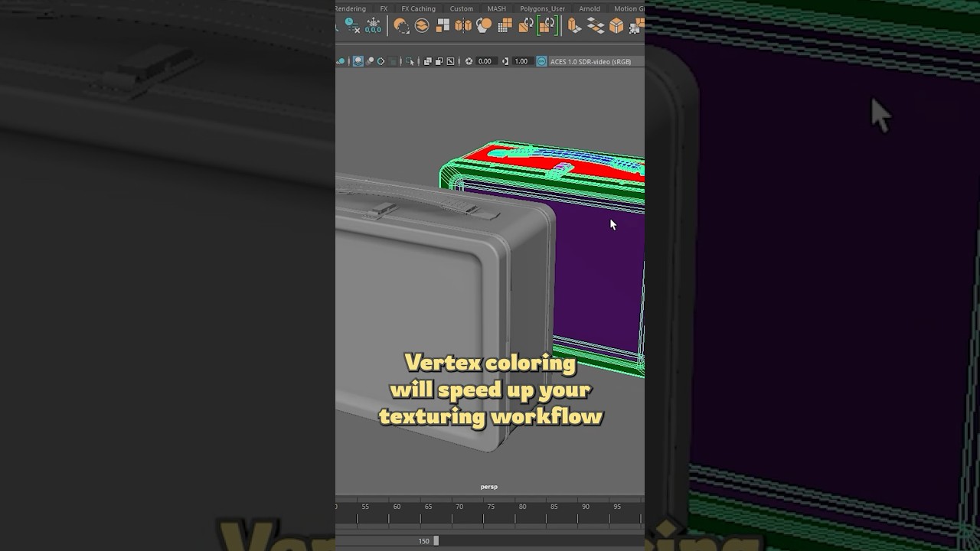The image size is (980, 551).
Task: Switch to the Rendering shelf tab
Action: [351, 8]
